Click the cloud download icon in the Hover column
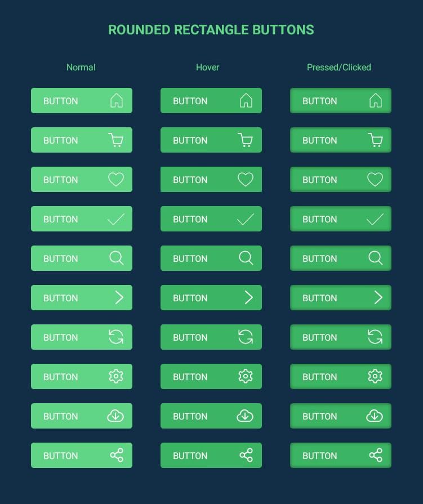Image resolution: width=423 pixels, height=504 pixels. 246,416
